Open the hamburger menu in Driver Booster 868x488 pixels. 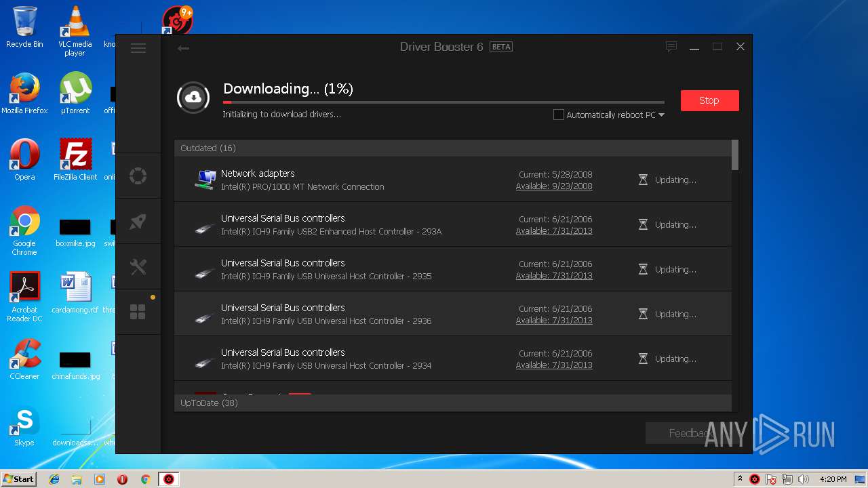138,47
